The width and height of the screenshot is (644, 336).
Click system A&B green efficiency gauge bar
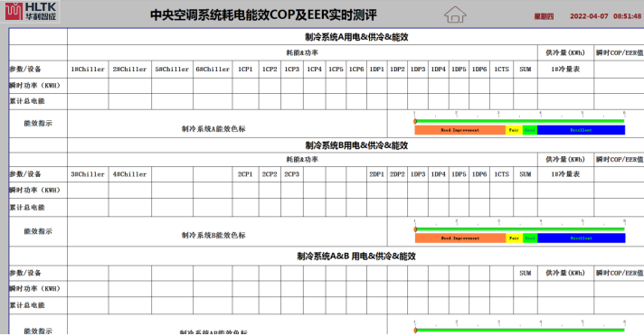click(519, 330)
